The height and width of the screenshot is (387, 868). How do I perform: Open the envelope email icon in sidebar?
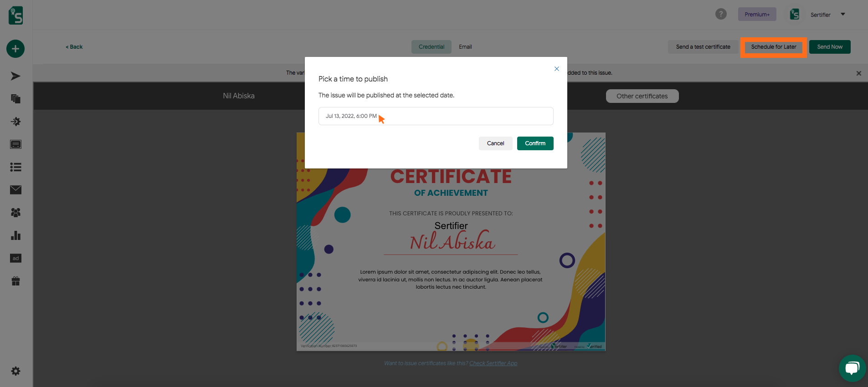15,190
